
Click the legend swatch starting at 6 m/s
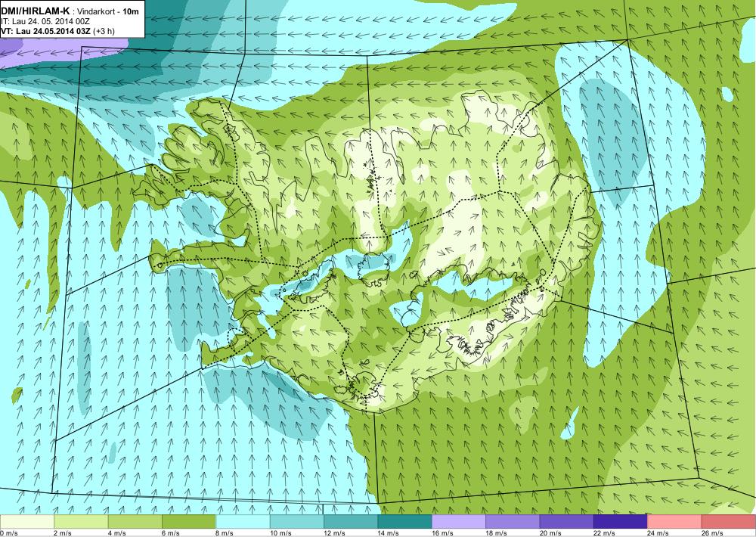pyautogui.click(x=189, y=522)
